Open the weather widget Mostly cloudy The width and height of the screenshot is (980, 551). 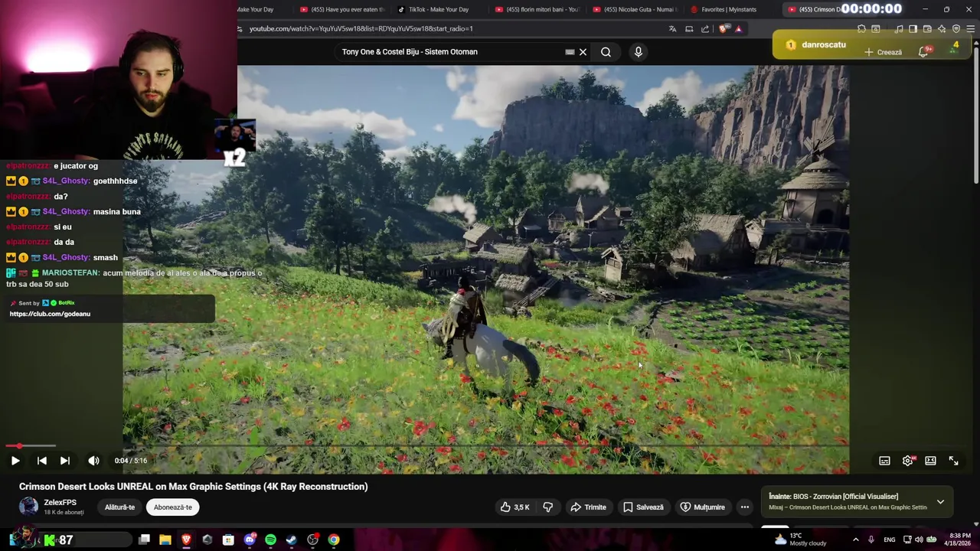[x=800, y=540]
